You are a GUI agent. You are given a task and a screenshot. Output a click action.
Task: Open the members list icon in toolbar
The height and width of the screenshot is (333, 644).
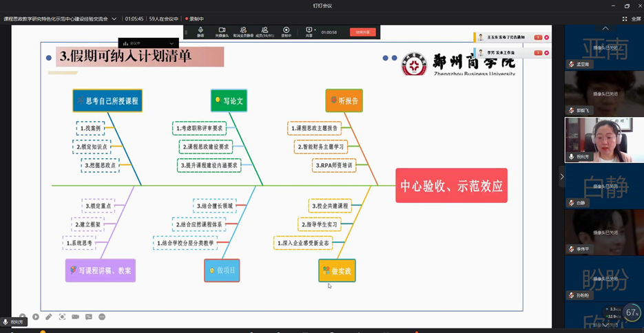(264, 31)
